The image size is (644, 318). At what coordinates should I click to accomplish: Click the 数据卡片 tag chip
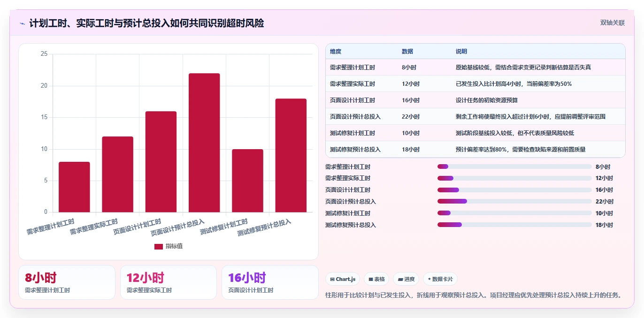(440, 279)
